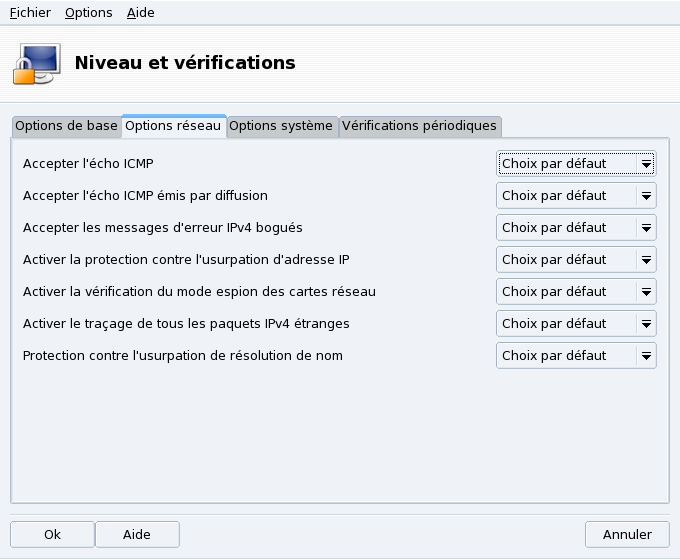The width and height of the screenshot is (680, 560).
Task: Open the Aide menu
Action: coord(141,13)
